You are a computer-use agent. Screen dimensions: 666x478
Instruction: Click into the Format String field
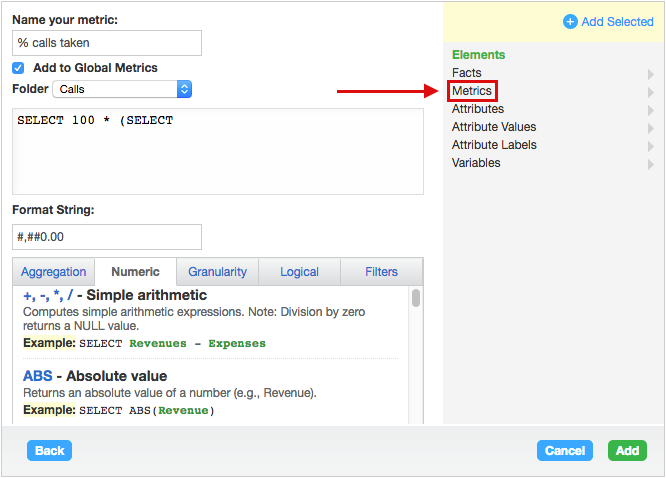click(x=107, y=237)
